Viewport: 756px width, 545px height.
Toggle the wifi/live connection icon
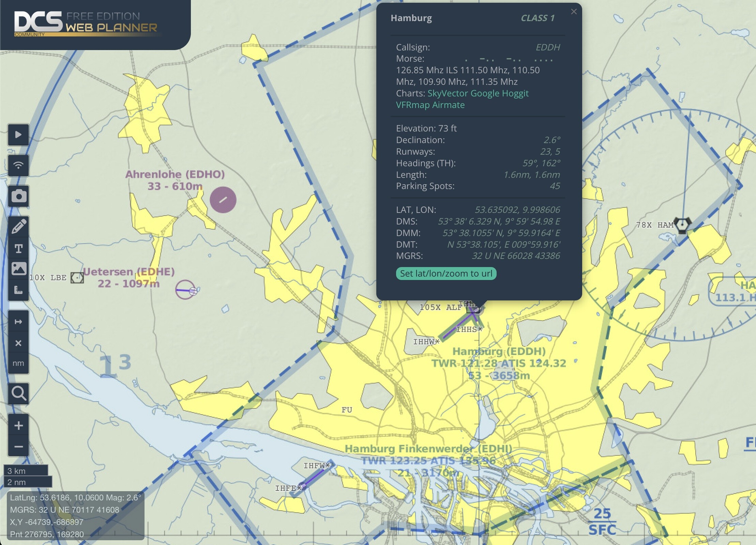tap(18, 165)
